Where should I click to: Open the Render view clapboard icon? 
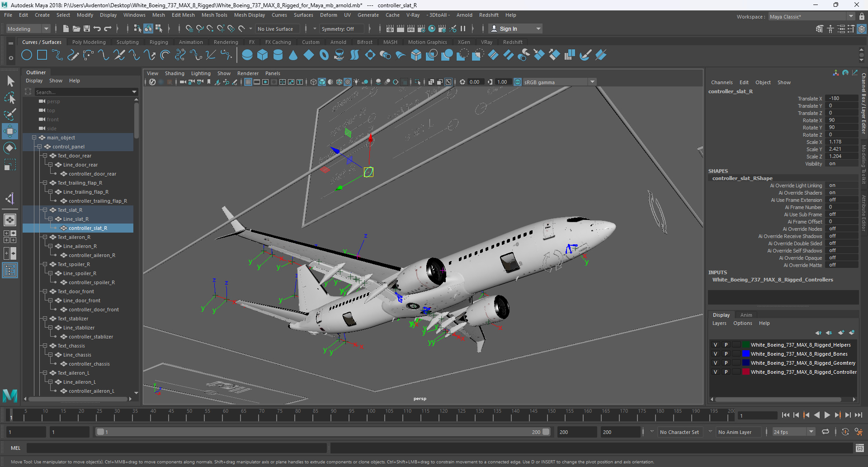(390, 29)
